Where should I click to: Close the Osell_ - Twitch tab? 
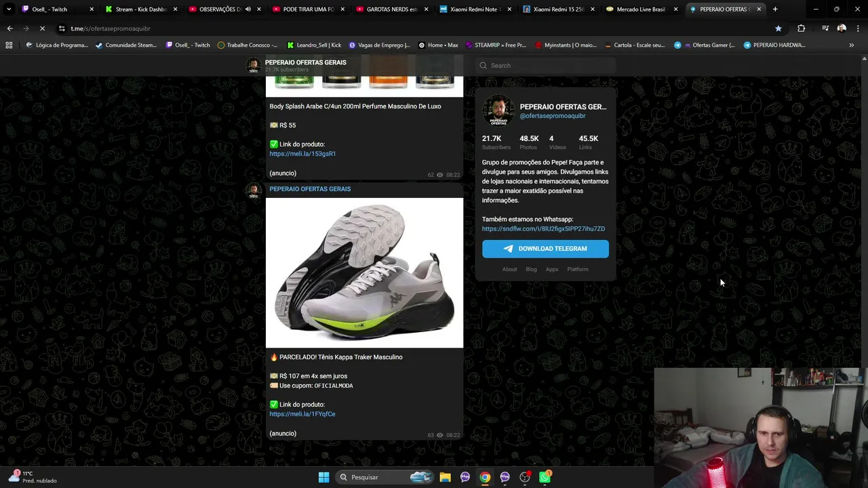pos(92,9)
